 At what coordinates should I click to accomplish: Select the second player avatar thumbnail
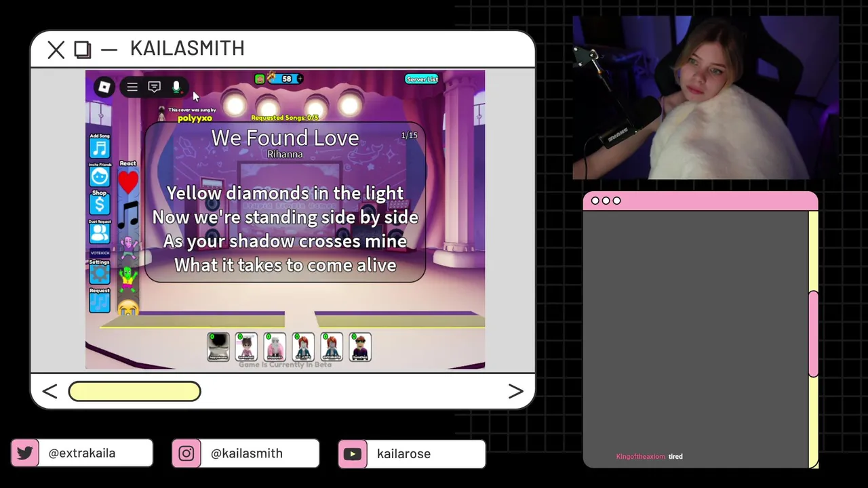click(x=247, y=347)
